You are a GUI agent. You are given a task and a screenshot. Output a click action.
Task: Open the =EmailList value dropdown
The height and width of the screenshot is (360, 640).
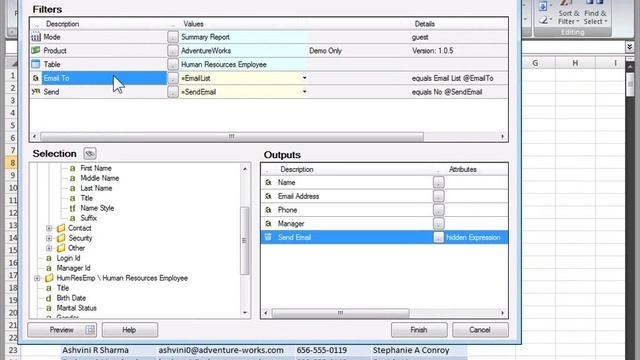(304, 78)
